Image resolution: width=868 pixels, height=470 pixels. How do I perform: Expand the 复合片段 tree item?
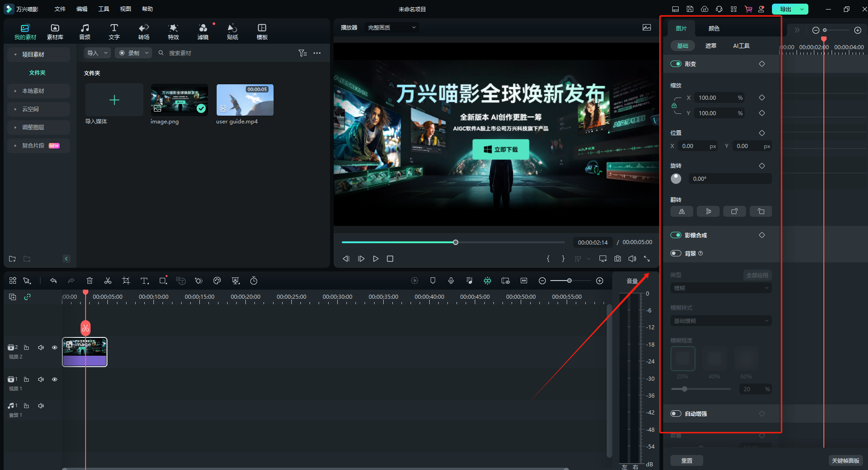39,146
